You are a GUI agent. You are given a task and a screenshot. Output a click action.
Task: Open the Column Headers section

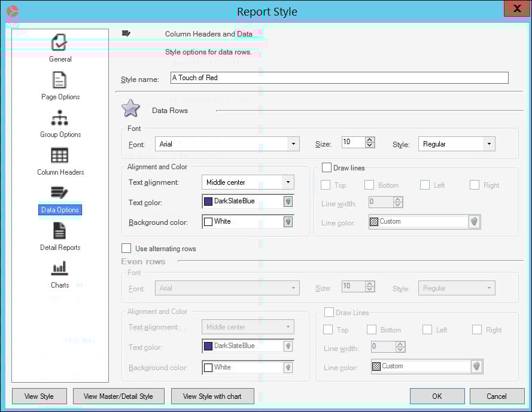60,159
